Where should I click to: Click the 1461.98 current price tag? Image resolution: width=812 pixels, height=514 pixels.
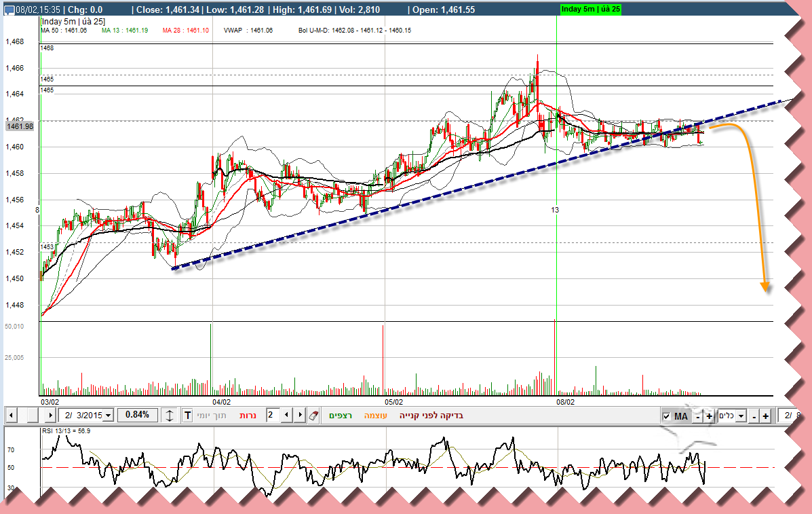(x=19, y=126)
